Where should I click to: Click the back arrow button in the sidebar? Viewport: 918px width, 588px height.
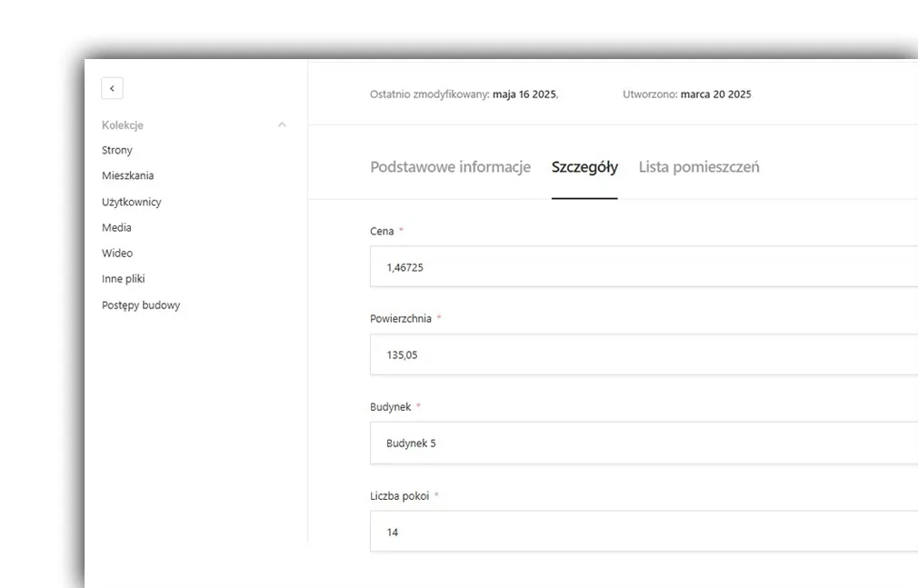click(112, 88)
